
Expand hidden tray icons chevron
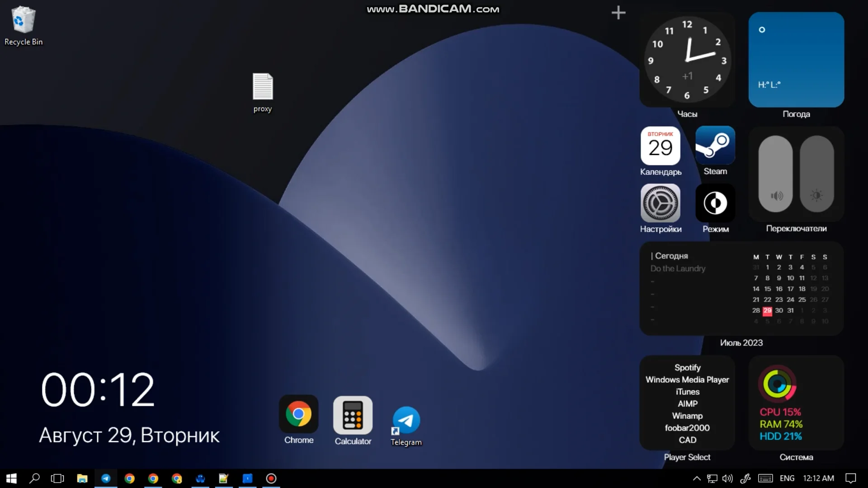697,479
